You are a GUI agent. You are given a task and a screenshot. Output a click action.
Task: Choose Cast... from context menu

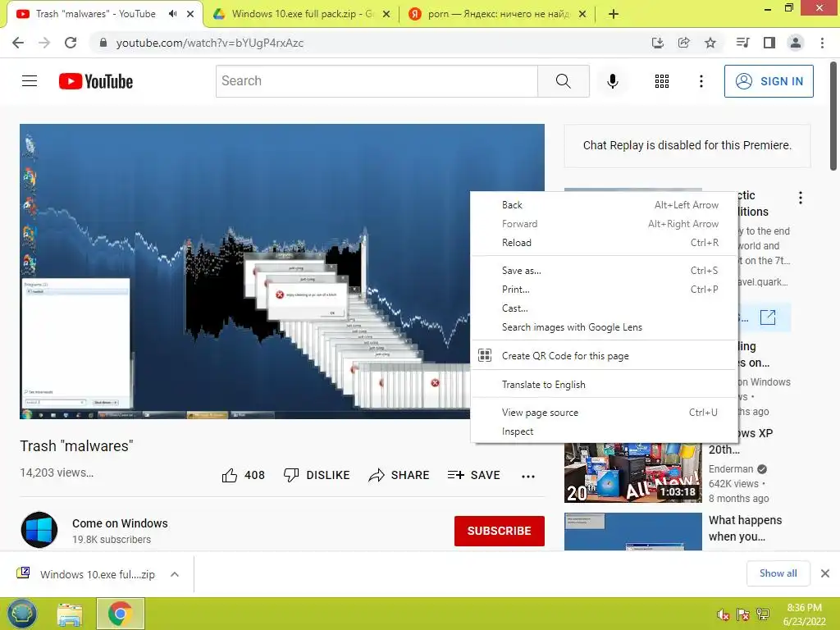(x=605, y=308)
